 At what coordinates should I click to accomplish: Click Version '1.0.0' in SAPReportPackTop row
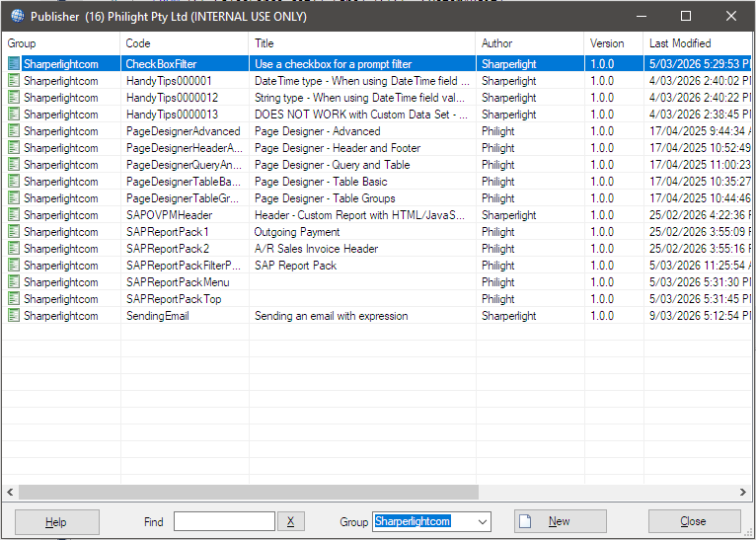pyautogui.click(x=602, y=299)
